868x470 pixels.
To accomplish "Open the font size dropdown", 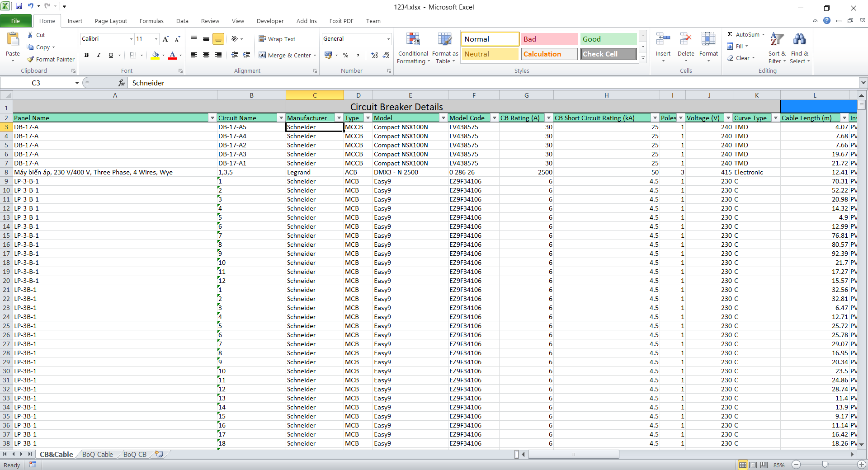I will click(156, 39).
